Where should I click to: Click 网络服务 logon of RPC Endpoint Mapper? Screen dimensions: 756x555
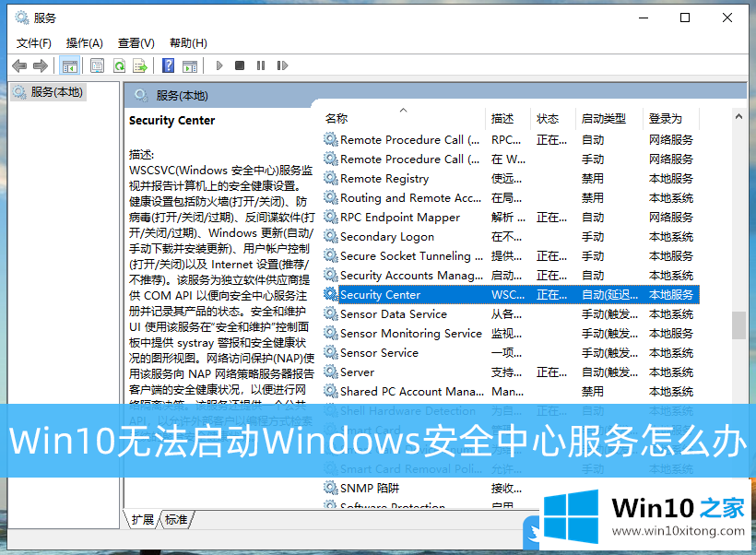tap(670, 218)
